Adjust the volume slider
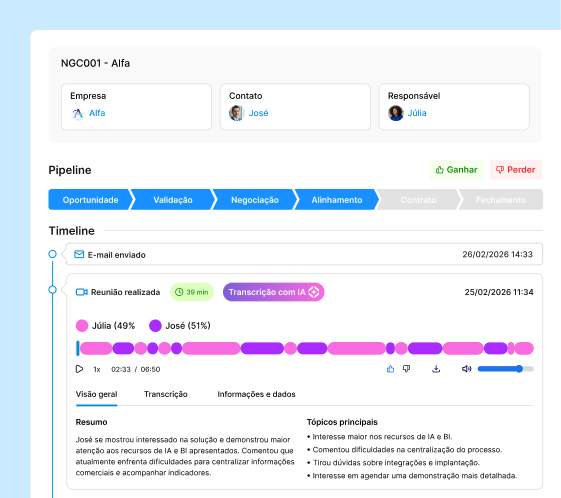Viewport: 561px width, 498px height. pos(506,369)
